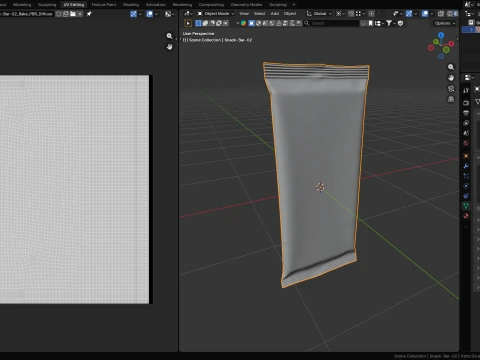Open 3D viewport editor type dropdown
The height and width of the screenshot is (360, 480).
(188, 14)
